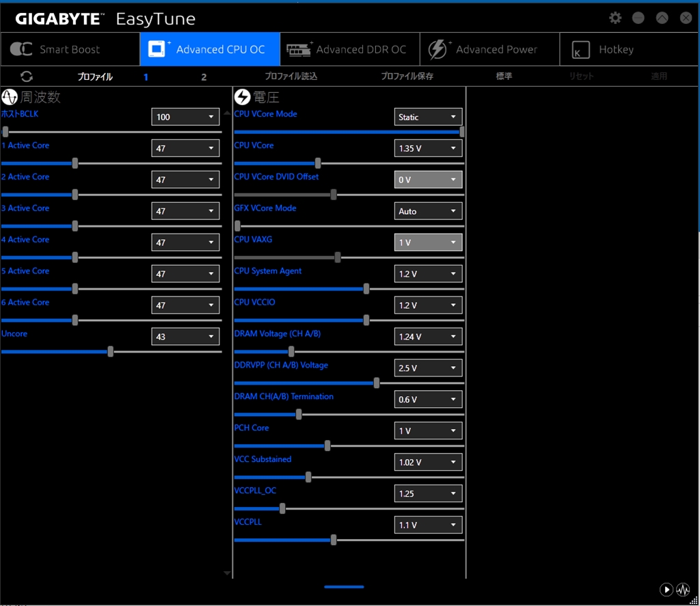Click the リセット reset button
This screenshot has height=606, width=700.
tap(581, 77)
